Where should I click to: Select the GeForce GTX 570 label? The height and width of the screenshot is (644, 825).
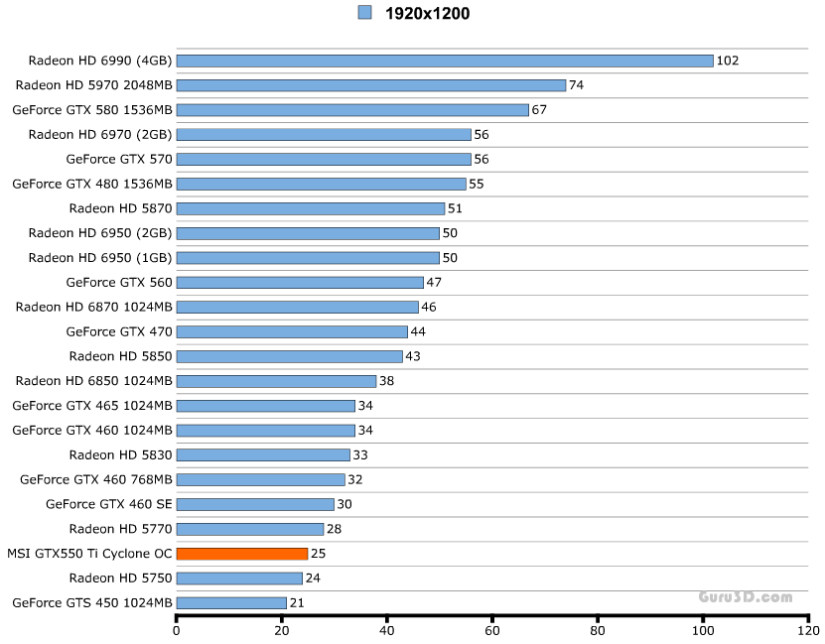[119, 159]
